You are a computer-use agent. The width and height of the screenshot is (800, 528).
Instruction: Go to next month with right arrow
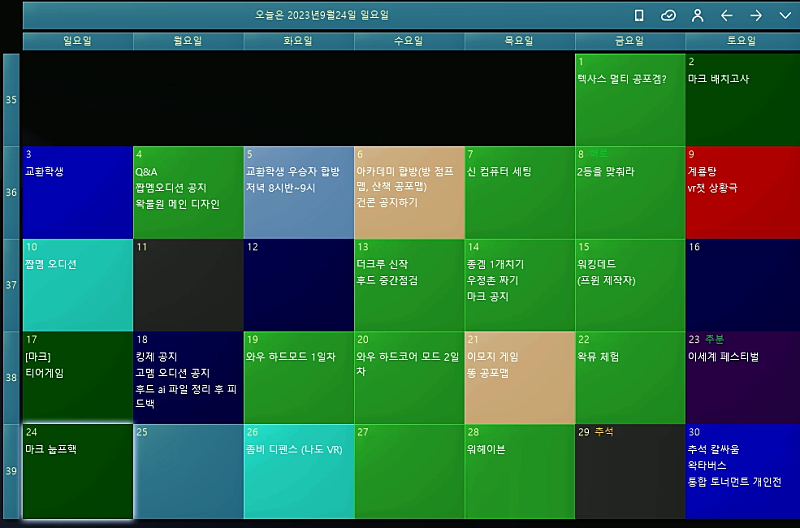756,16
